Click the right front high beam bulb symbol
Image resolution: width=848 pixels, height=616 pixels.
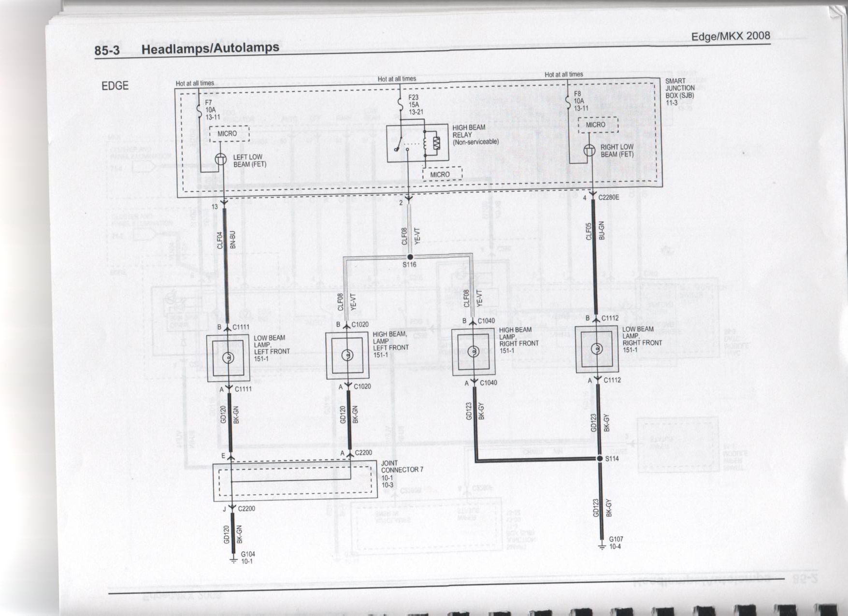coord(474,351)
